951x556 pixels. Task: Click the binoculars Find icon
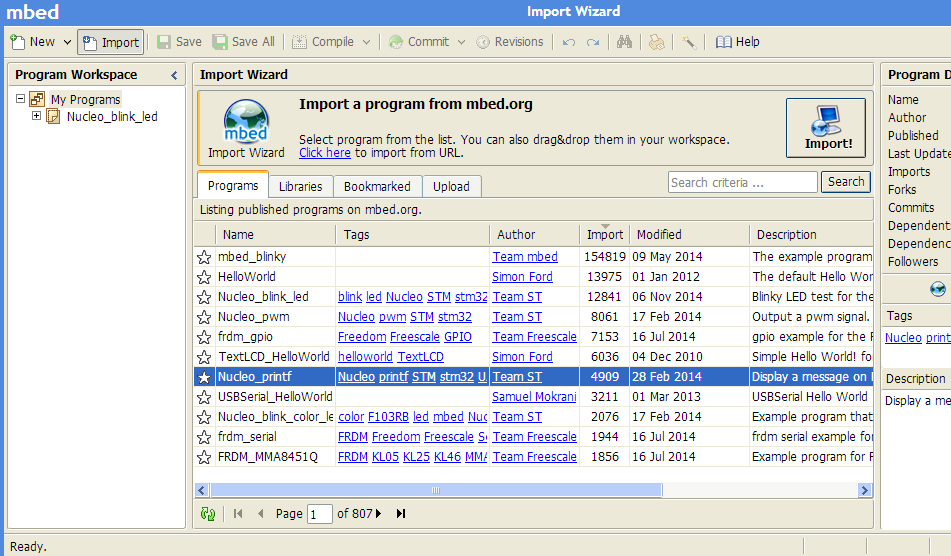(x=624, y=42)
